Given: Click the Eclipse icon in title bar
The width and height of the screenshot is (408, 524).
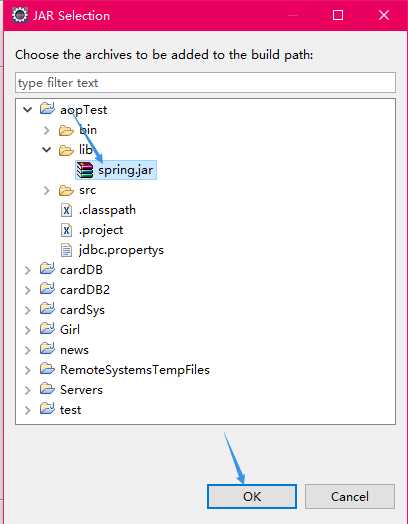Looking at the screenshot, I should pyautogui.click(x=20, y=15).
